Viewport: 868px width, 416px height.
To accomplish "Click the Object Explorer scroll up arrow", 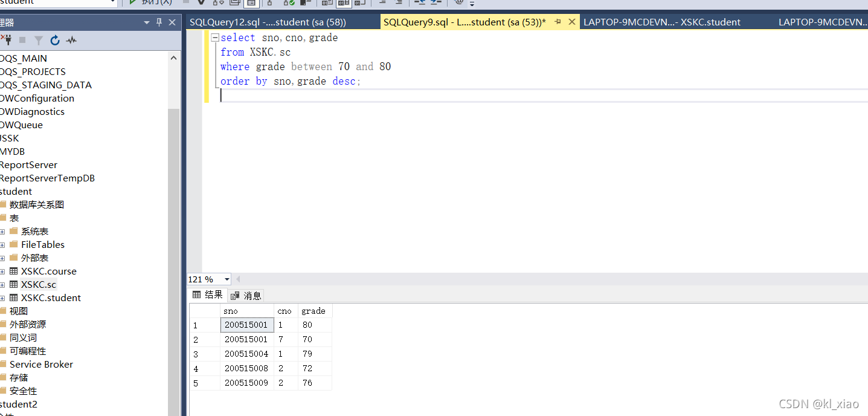I will pyautogui.click(x=174, y=58).
